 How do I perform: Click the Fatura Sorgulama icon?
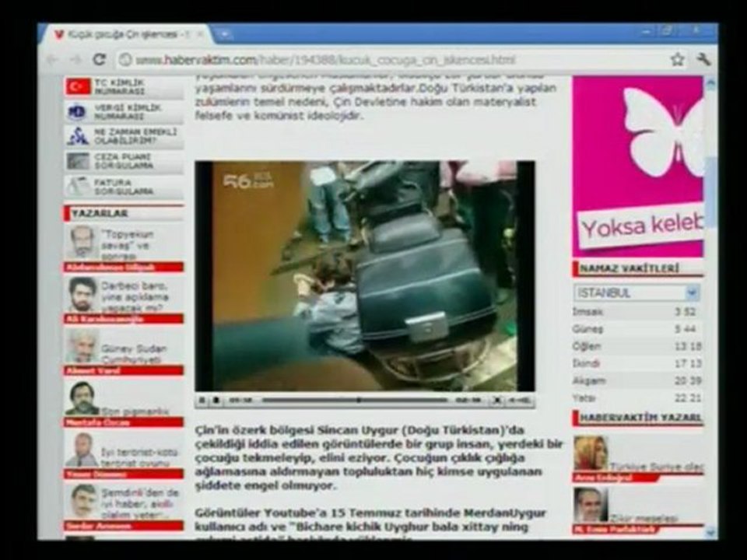[x=77, y=187]
